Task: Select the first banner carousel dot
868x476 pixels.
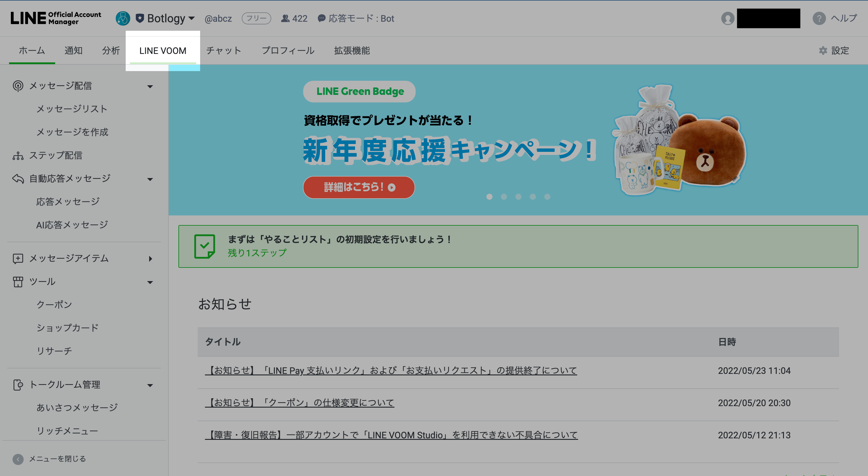Action: [489, 197]
